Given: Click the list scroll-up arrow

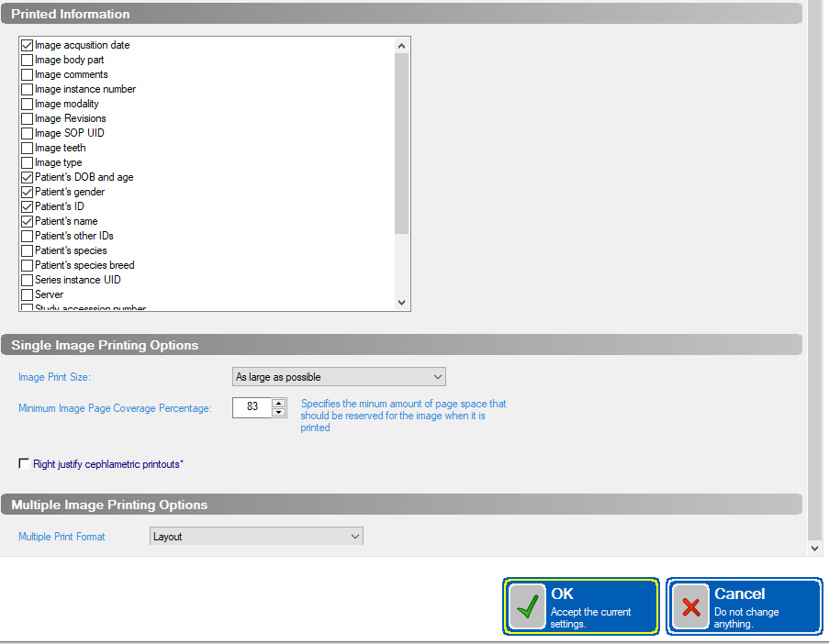Looking at the screenshot, I should coord(401,46).
